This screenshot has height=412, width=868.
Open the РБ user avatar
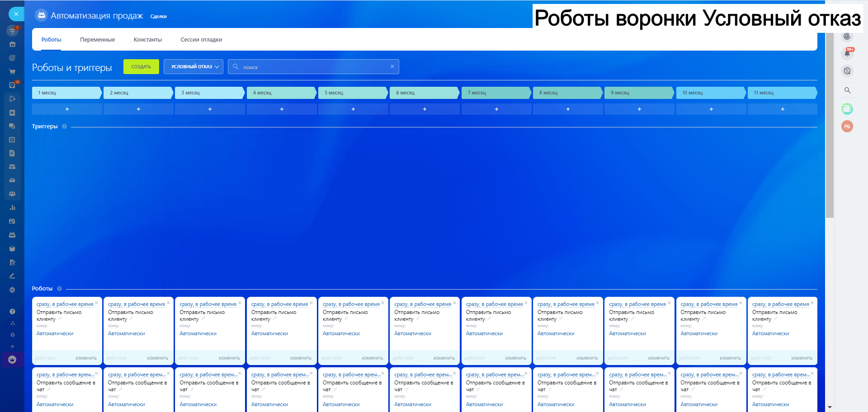point(847,126)
